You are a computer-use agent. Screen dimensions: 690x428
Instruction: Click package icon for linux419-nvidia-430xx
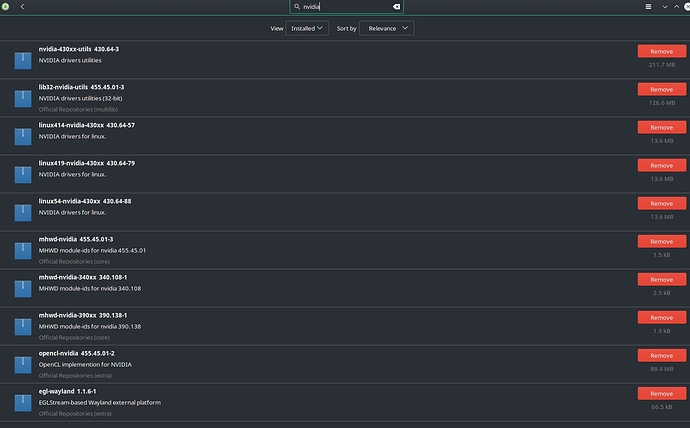tap(23, 175)
